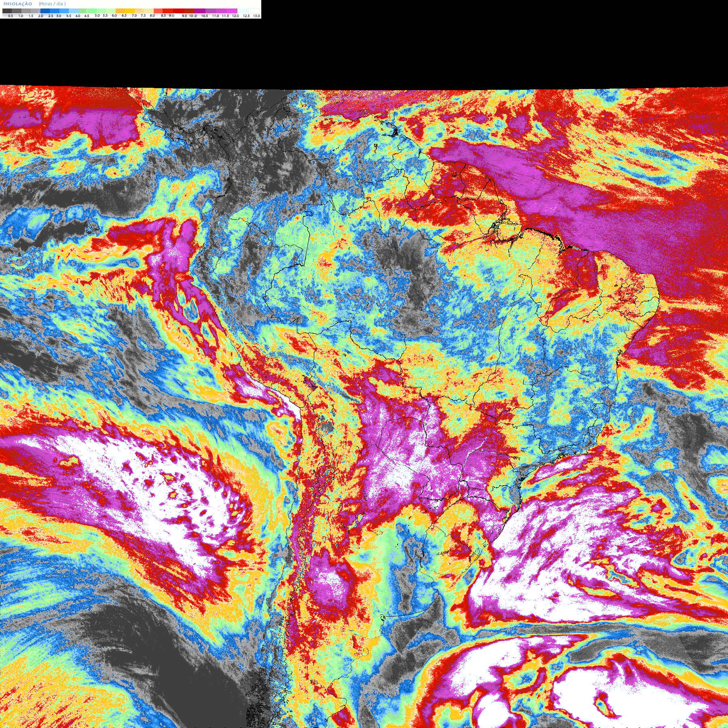Click the 1.0 legend value
This screenshot has width=728, height=728.
pos(21,16)
